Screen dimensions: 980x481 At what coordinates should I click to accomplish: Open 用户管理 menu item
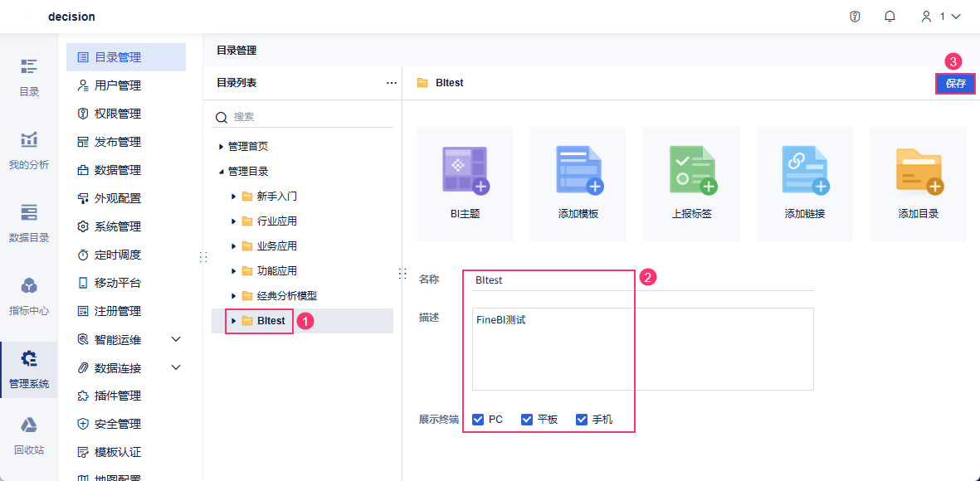126,85
